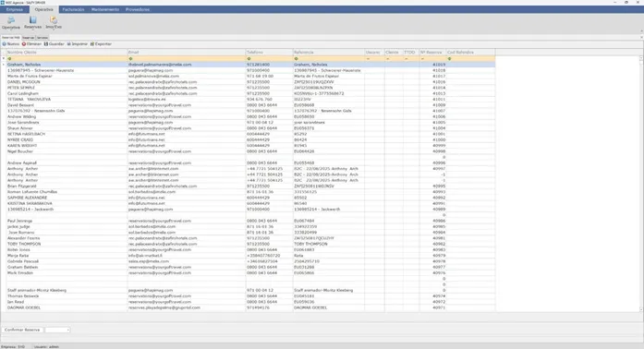Click the filter icon under Teléfono column
Screen dimensions: 644x349
point(249,59)
